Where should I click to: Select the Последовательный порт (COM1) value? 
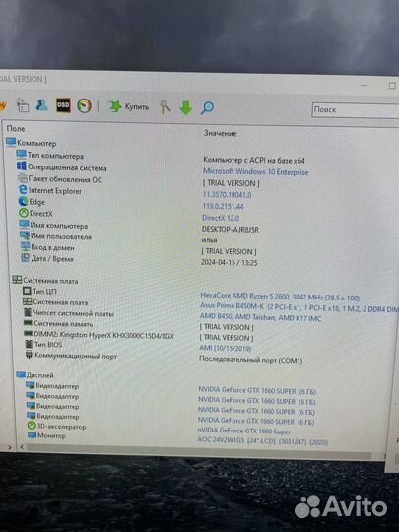tap(250, 360)
